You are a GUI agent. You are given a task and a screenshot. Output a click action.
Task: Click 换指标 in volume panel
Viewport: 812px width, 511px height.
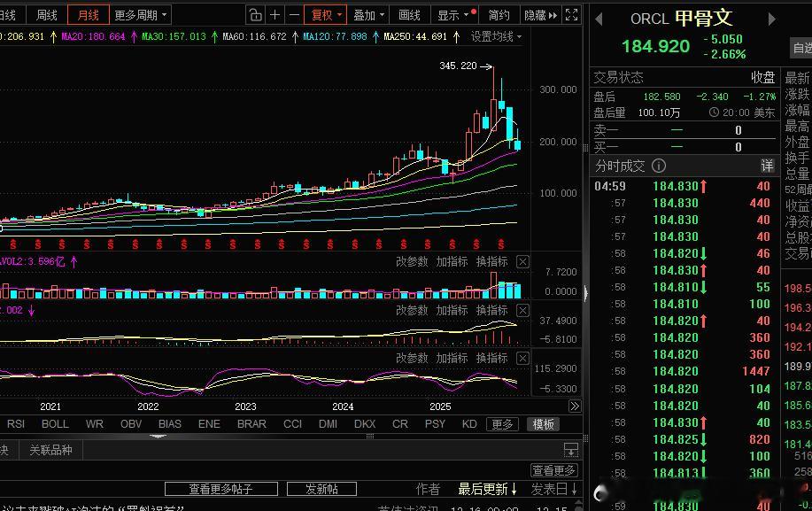tap(492, 261)
